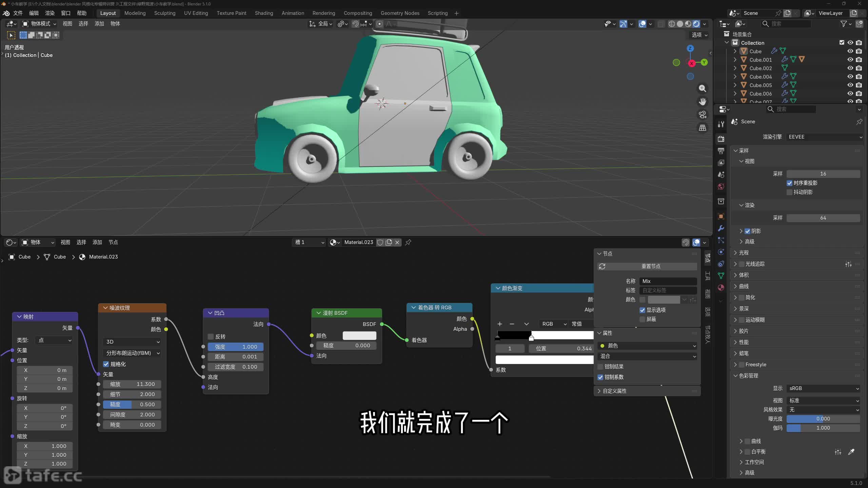
Task: Switch perspective/orthographic grid icon
Action: pos(702,128)
